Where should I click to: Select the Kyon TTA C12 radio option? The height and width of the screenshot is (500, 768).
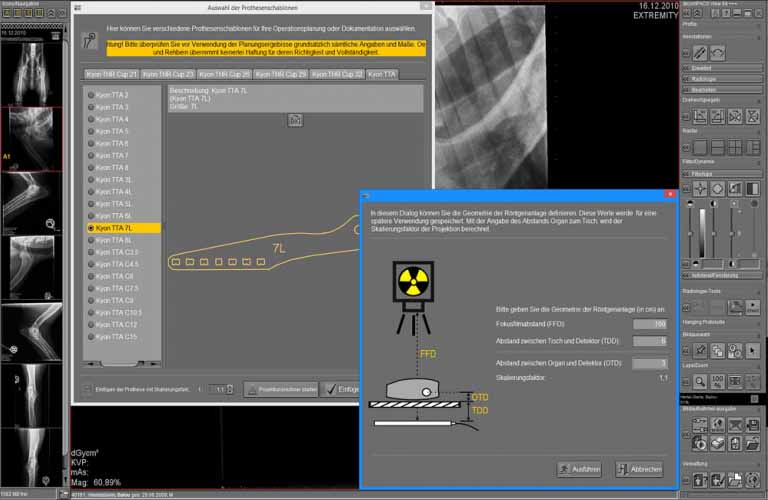(x=91, y=325)
